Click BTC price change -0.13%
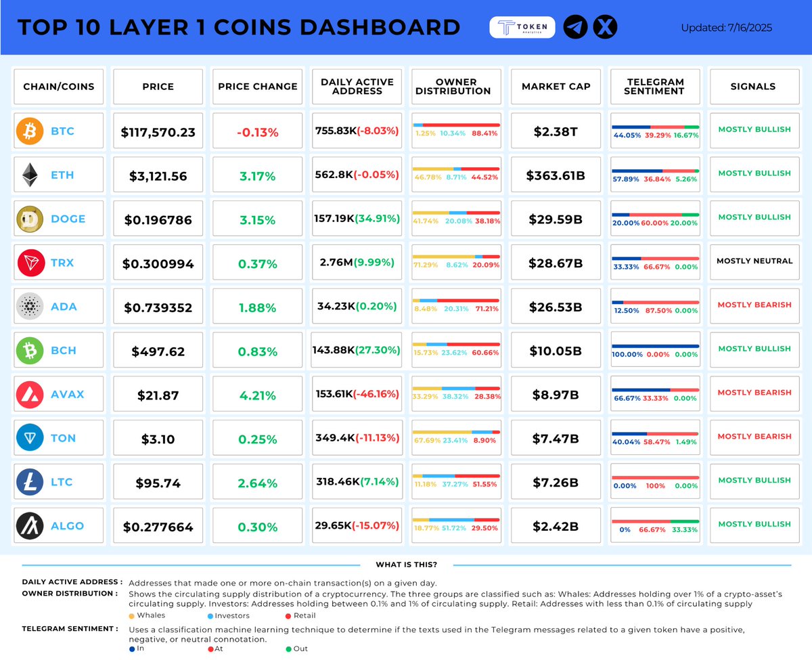The image size is (812, 660). coord(257,133)
